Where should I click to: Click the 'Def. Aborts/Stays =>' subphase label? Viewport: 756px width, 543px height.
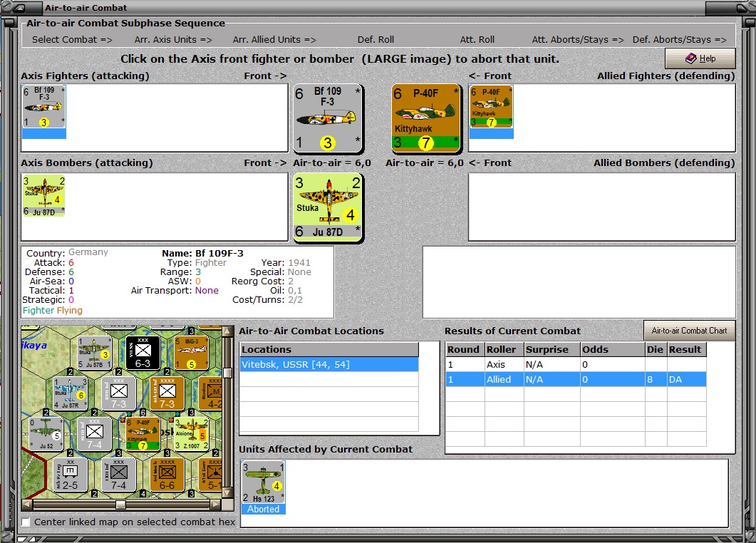pos(679,39)
